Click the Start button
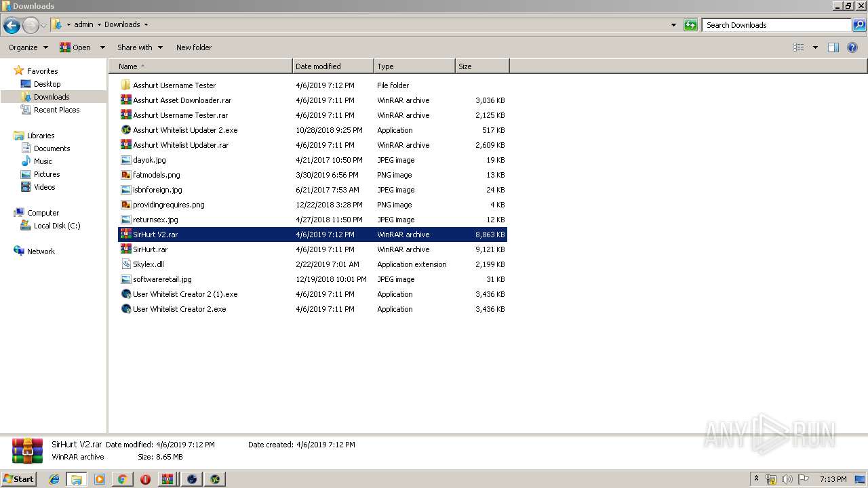 18,479
